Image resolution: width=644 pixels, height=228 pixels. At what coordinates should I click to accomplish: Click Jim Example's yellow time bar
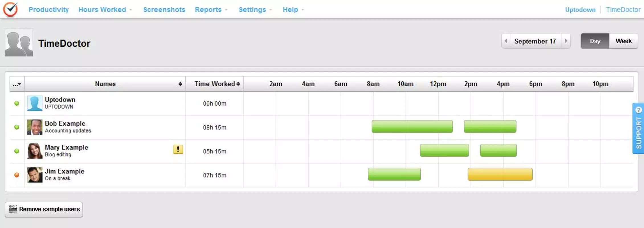[x=500, y=174]
